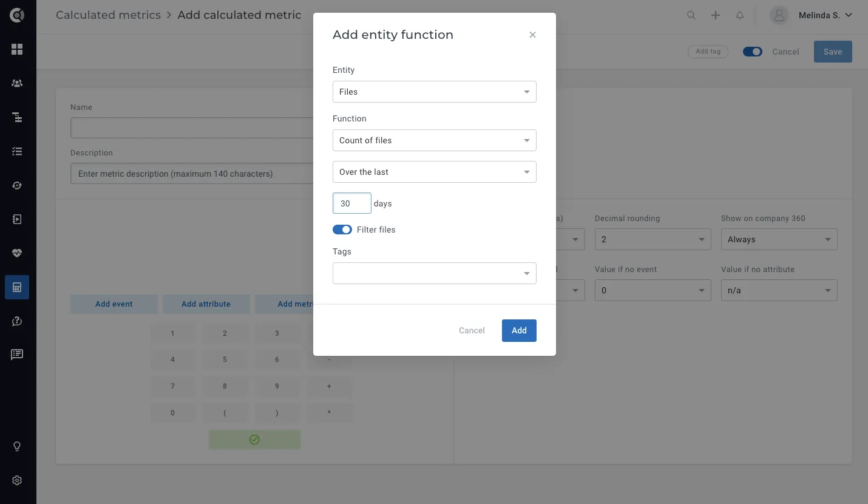This screenshot has width=868, height=504.
Task: Click the plus operator keypad button
Action: click(x=329, y=386)
